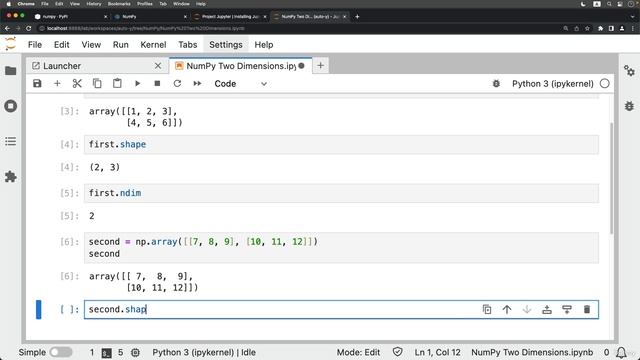Switch to the Project Jupyter browser tab
Image resolution: width=640 pixels, height=360 pixels.
[x=230, y=16]
